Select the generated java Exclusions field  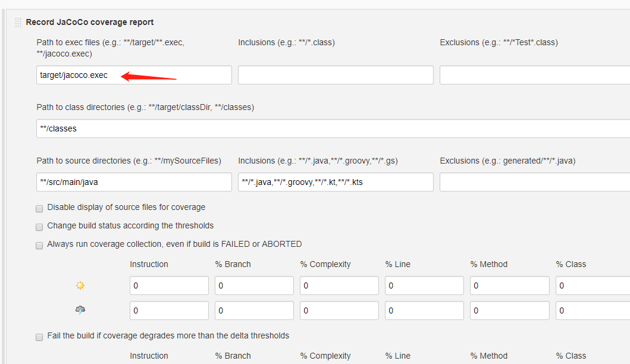tap(535, 182)
